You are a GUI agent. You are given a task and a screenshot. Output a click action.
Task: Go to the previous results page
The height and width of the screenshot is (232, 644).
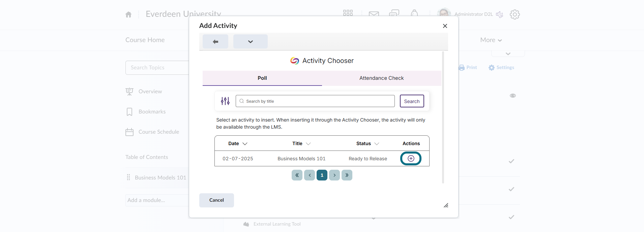310,175
